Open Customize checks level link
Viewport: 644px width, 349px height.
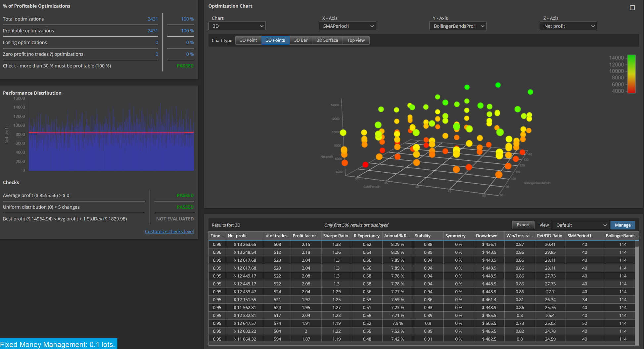click(169, 232)
